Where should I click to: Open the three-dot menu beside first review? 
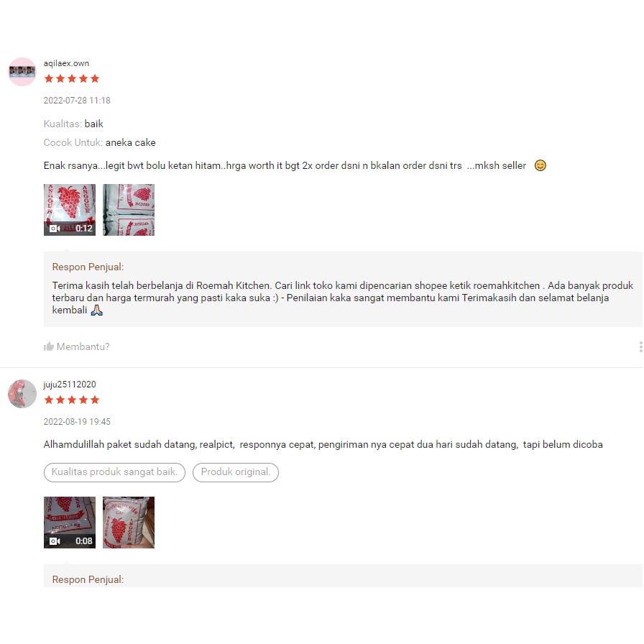coord(640,346)
